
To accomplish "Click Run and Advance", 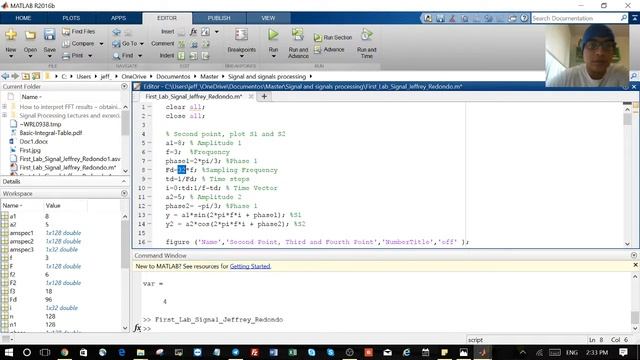I will tap(298, 43).
